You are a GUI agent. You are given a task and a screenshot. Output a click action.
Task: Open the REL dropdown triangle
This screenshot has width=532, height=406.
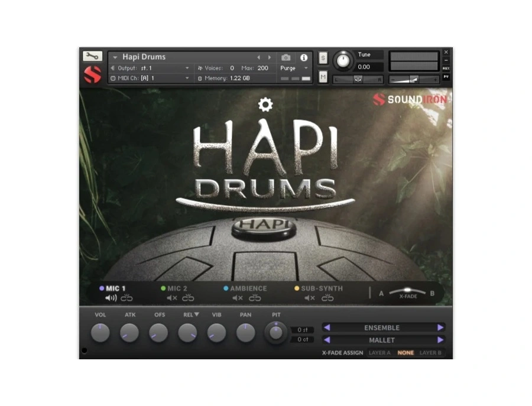point(196,314)
